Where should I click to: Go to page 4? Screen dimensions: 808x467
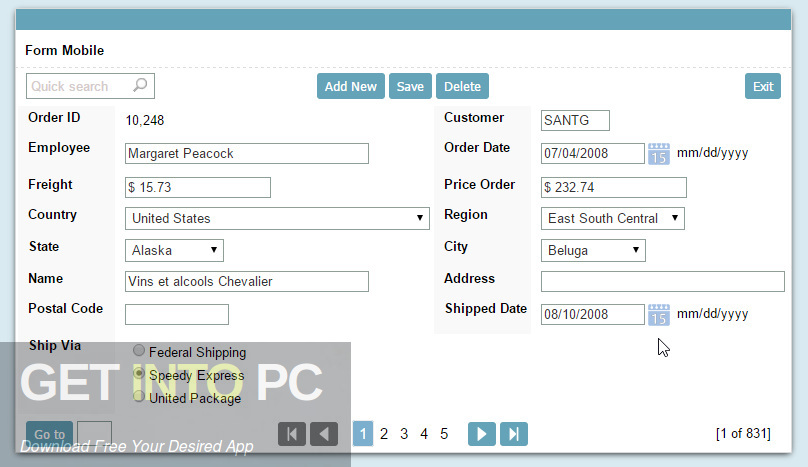424,434
